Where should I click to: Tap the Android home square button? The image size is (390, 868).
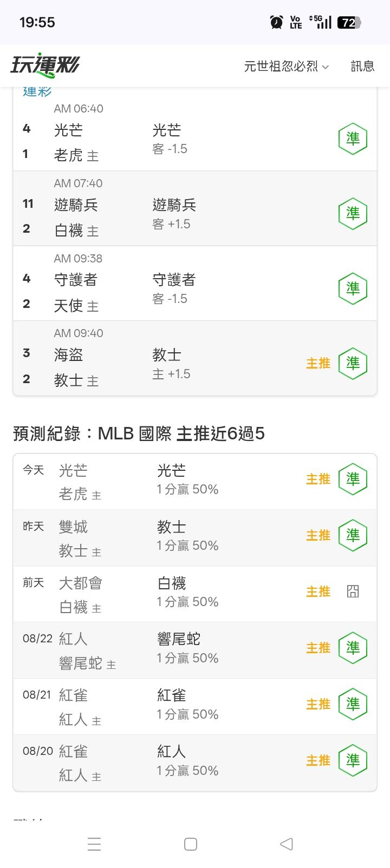(191, 844)
